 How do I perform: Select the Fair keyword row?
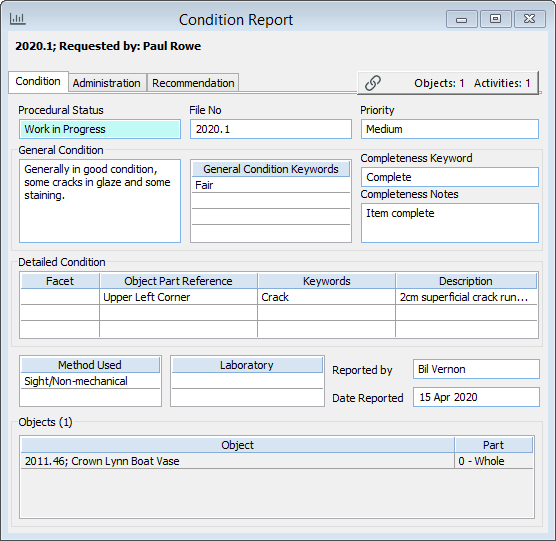pyautogui.click(x=271, y=185)
